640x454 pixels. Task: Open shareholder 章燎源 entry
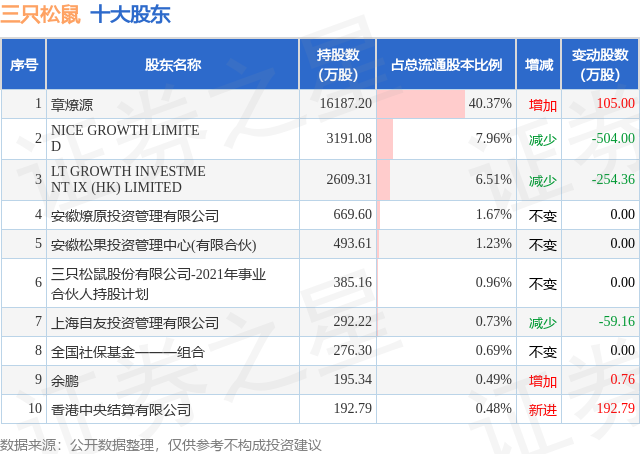(x=72, y=105)
